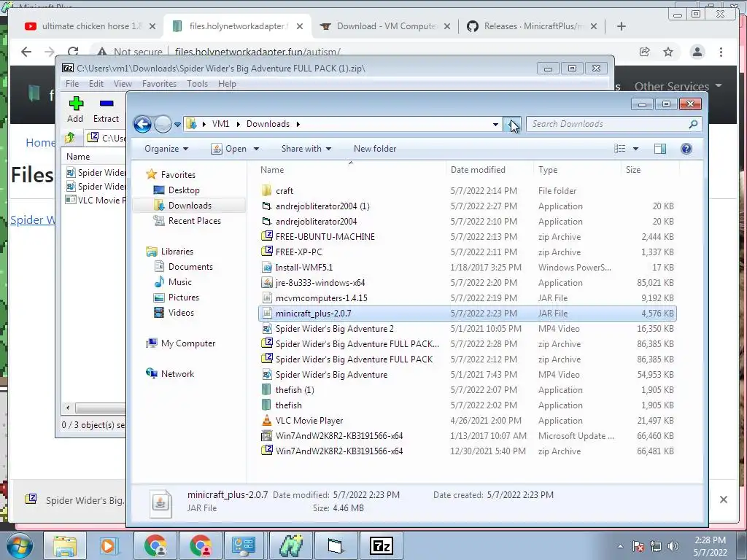
Task: Expand the Organize dropdown
Action: pos(166,149)
